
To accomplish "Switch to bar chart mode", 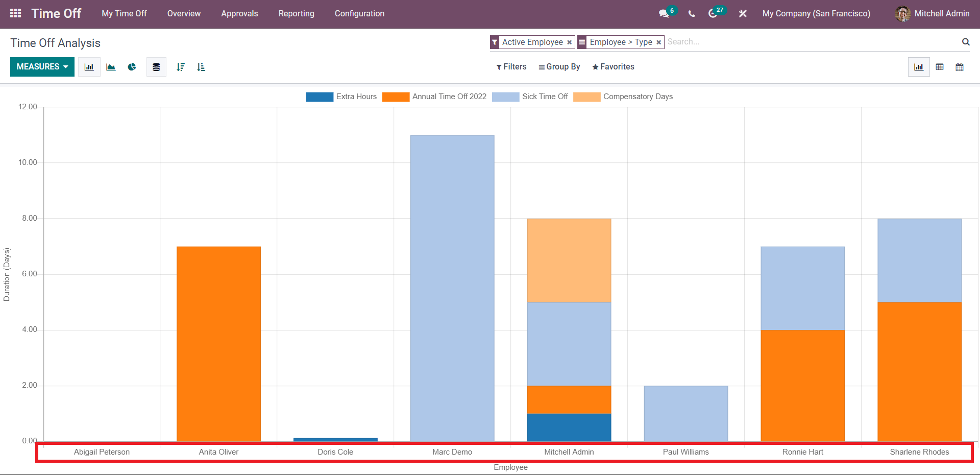I will click(x=89, y=67).
